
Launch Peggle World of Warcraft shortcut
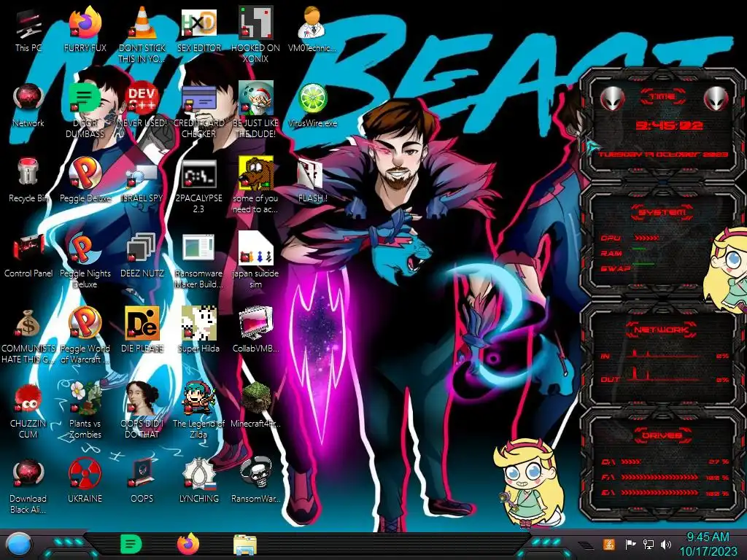tap(85, 323)
